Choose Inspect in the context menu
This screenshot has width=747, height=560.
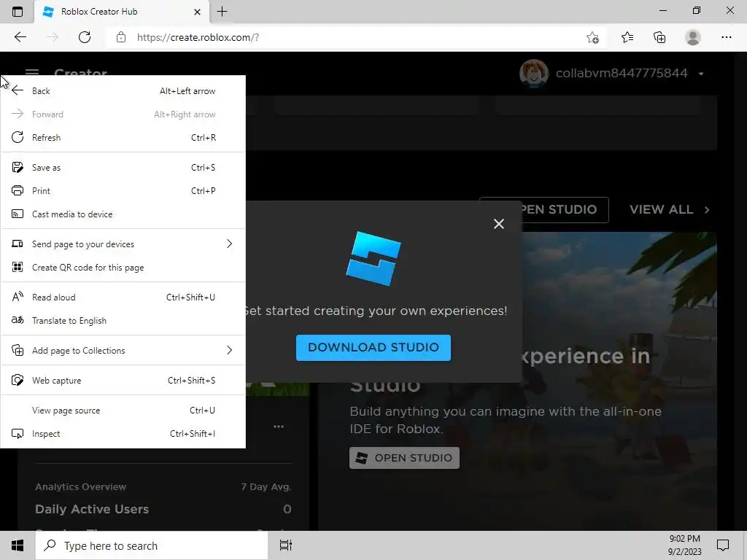(x=123, y=434)
